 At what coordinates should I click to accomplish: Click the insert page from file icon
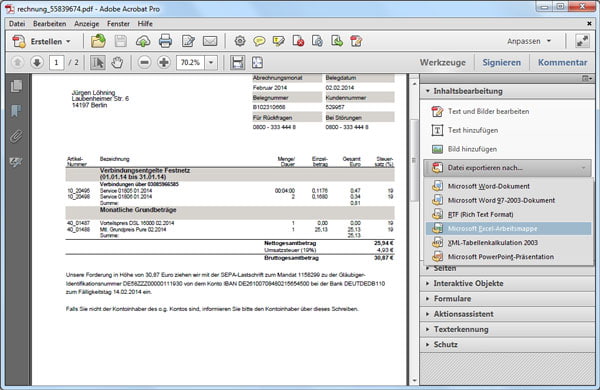317,41
